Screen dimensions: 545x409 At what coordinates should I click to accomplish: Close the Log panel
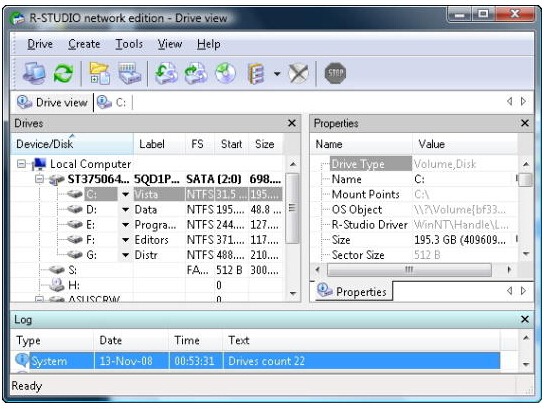point(525,319)
